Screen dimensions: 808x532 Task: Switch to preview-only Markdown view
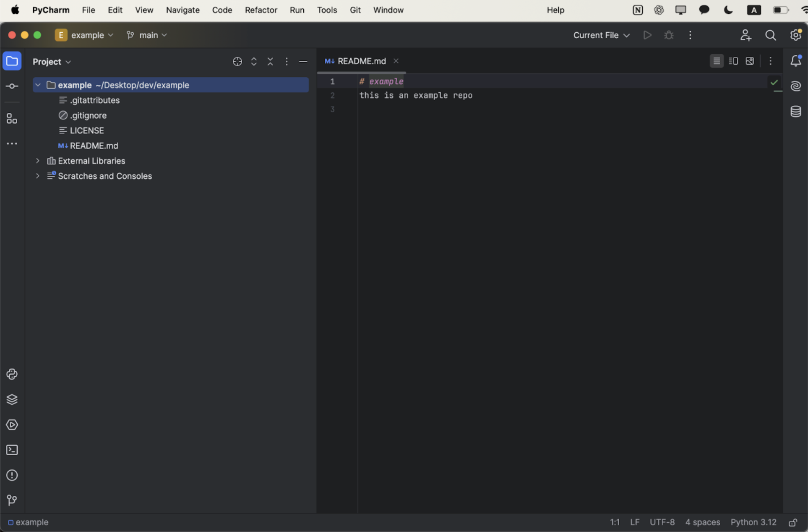click(x=750, y=61)
